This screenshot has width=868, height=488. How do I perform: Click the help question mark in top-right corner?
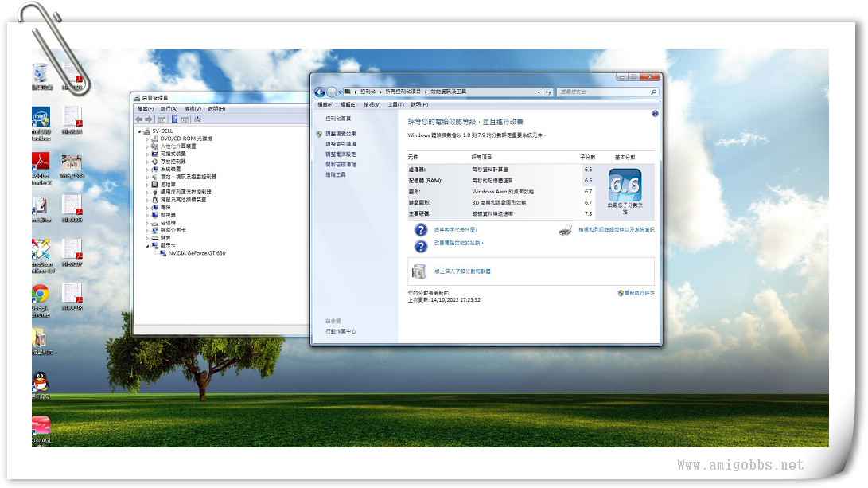(x=655, y=114)
